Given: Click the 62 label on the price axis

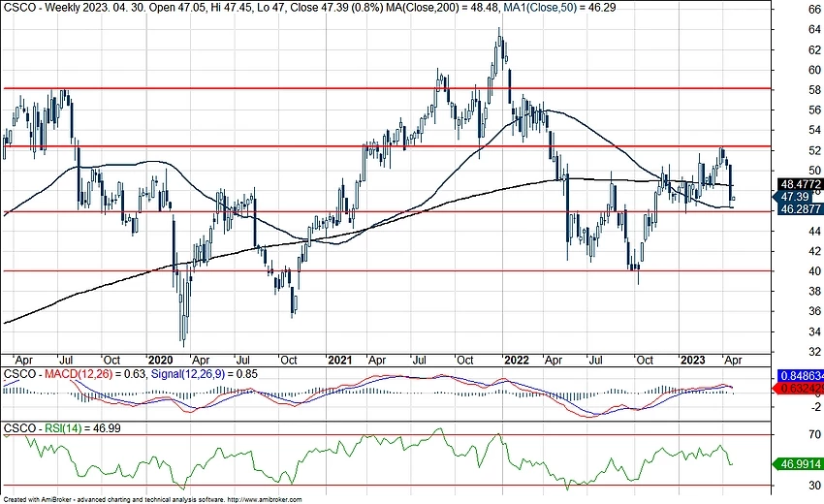Looking at the screenshot, I should tap(815, 50).
